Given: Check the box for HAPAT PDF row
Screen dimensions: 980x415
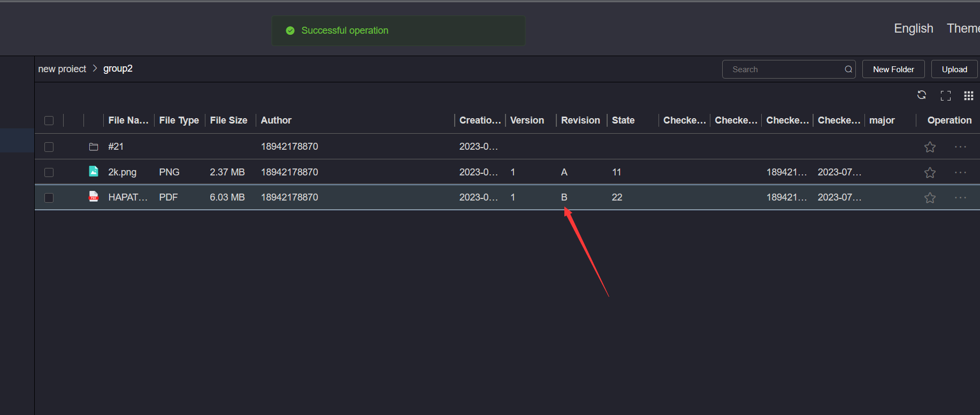Looking at the screenshot, I should (x=49, y=198).
